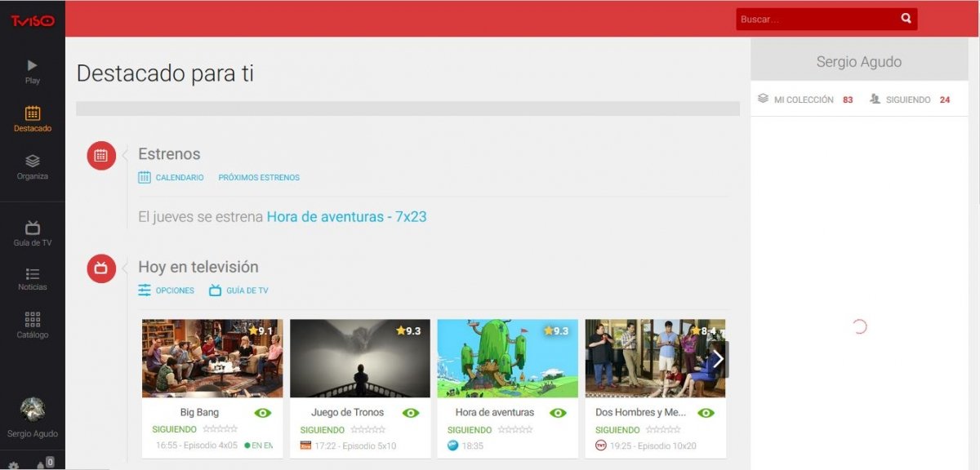Open the Catálogo section
The height and width of the screenshot is (470, 980).
[x=33, y=326]
